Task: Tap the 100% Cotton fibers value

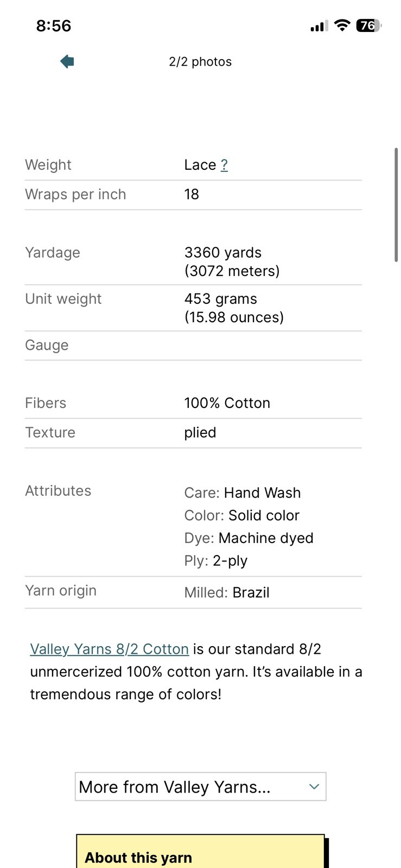Action: pyautogui.click(x=227, y=403)
